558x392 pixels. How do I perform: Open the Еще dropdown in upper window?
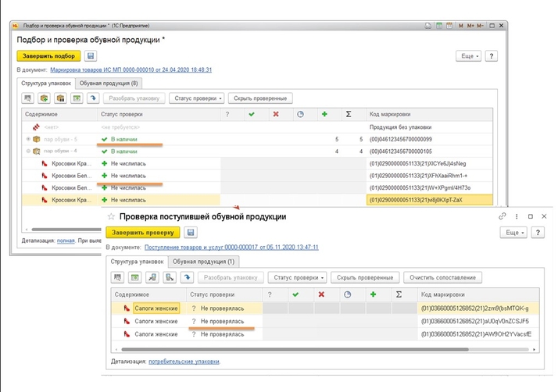coord(468,56)
